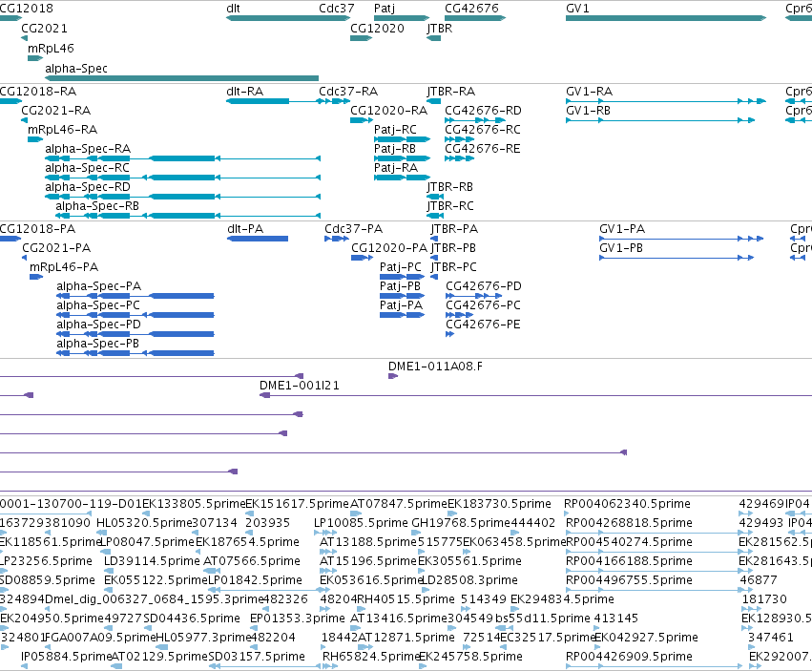Select the Patj-PC protein label
Viewport: 812px width, 671px height.
(401, 267)
